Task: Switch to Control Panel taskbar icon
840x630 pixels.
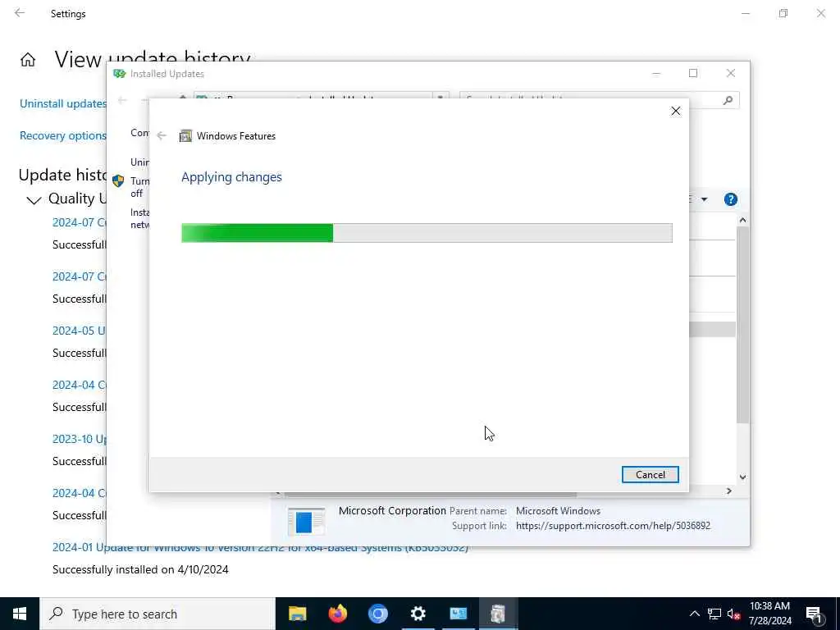Action: point(458,614)
